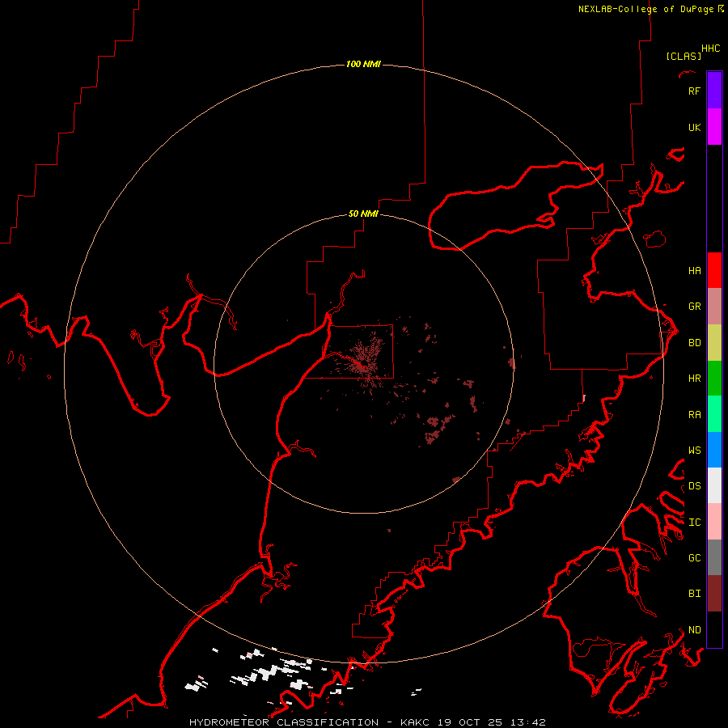Click the UK legend label
The width and height of the screenshot is (728, 728).
tap(695, 128)
